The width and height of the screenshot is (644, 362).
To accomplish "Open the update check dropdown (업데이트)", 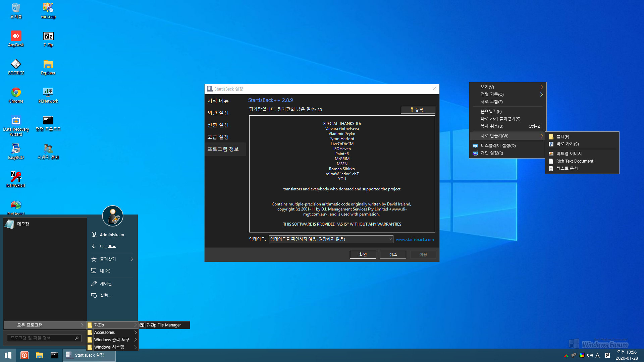I will [331, 239].
